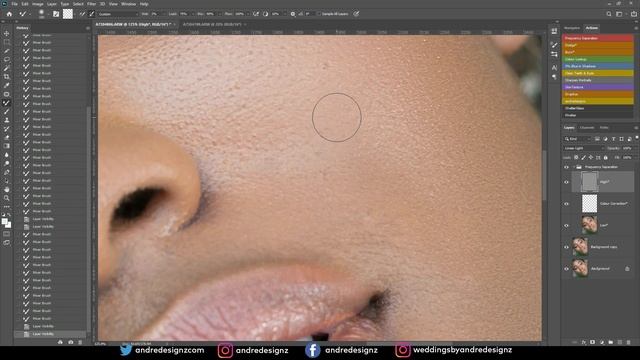This screenshot has height=360, width=640.
Task: Switch to the Navigator tab
Action: coord(572,28)
